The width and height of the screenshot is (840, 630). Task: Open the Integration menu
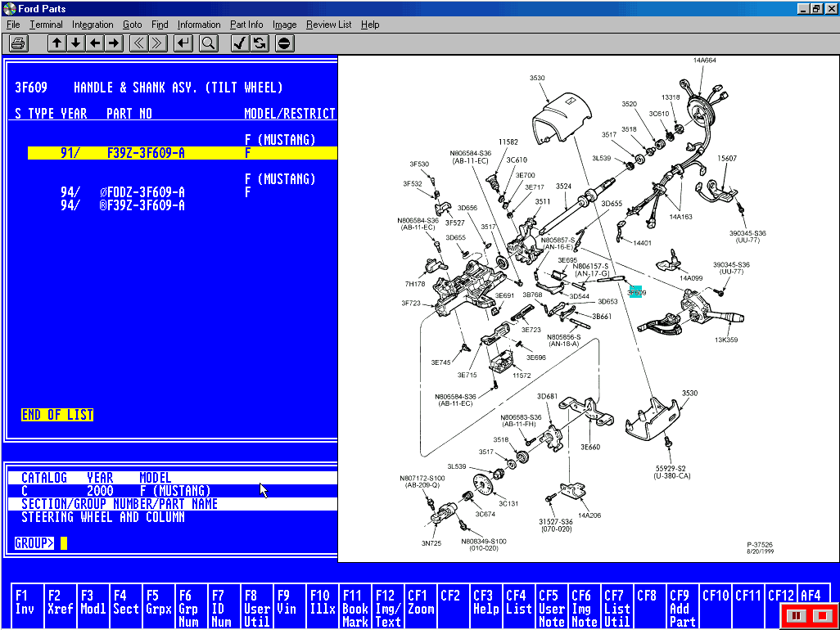pos(93,25)
